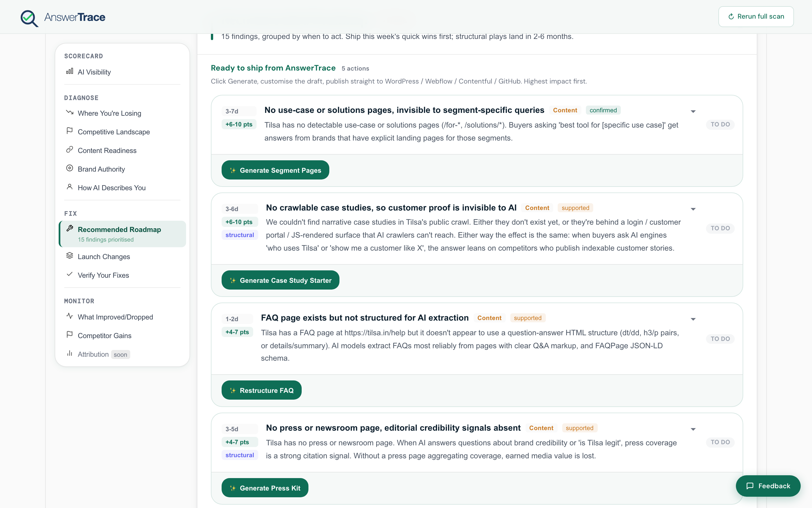Image resolution: width=812 pixels, height=508 pixels.
Task: Click +4-7 pts badge on FAQ finding
Action: click(x=237, y=332)
